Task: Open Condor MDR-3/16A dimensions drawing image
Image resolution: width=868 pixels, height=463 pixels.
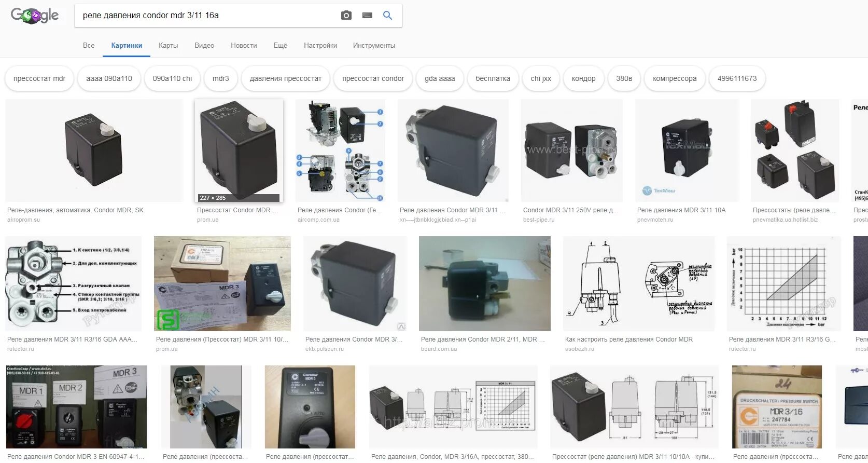Action: click(x=453, y=407)
